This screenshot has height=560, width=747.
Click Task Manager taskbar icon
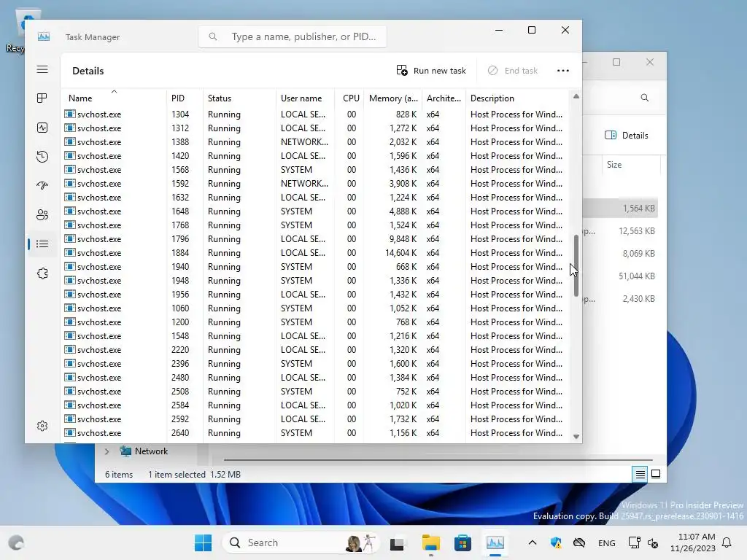(495, 542)
